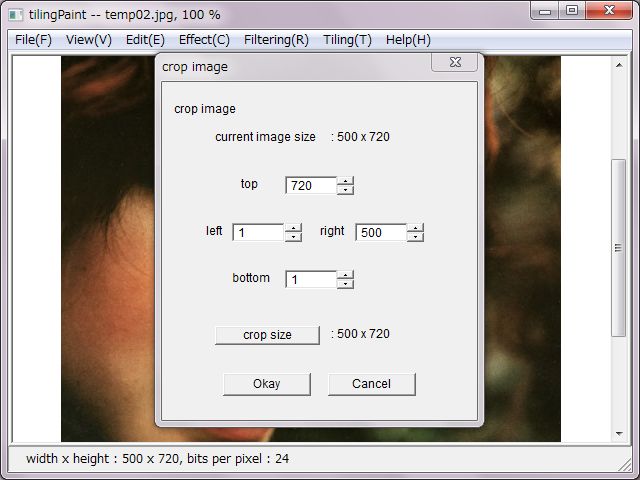Click the tilingPaint app icon in title bar
640x480 pixels.
pos(16,15)
